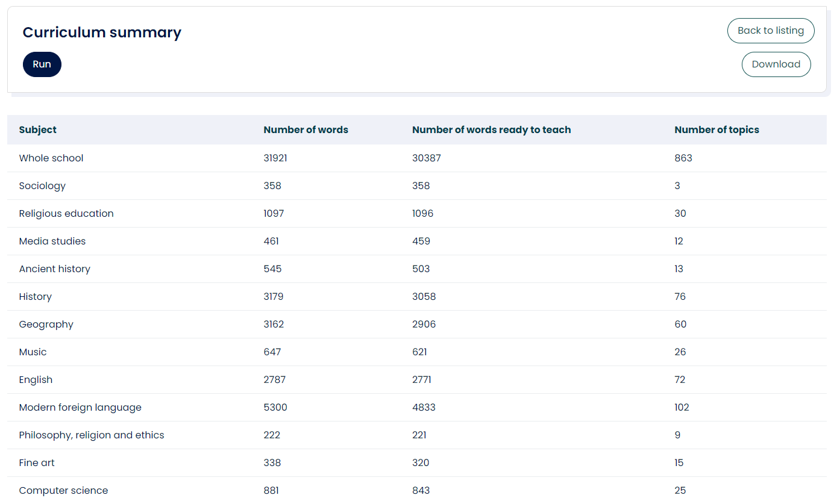Click Back to listing button
This screenshot has width=834, height=504.
[x=770, y=31]
